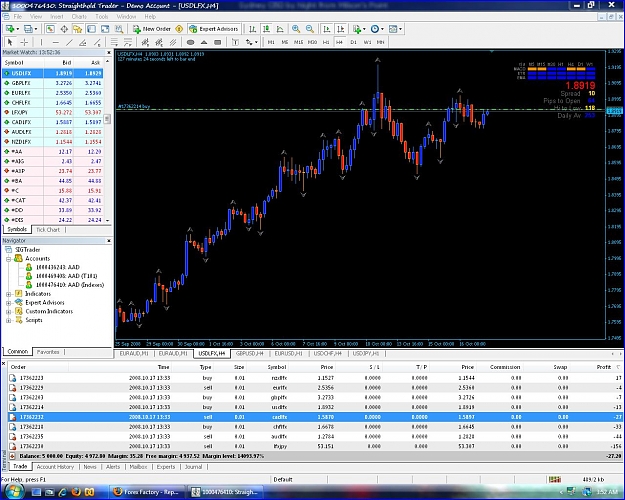Close the Market Watch panel
This screenshot has height=500, width=625.
[109, 53]
